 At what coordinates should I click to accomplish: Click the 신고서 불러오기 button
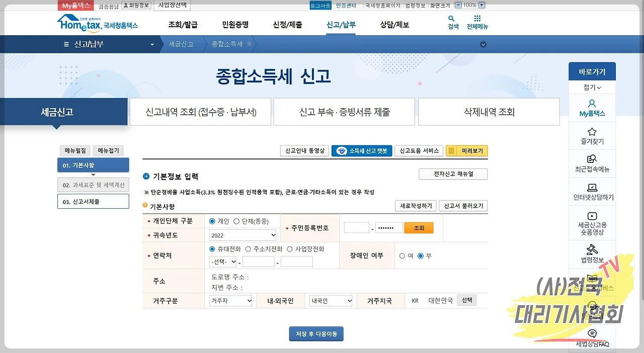(x=463, y=206)
